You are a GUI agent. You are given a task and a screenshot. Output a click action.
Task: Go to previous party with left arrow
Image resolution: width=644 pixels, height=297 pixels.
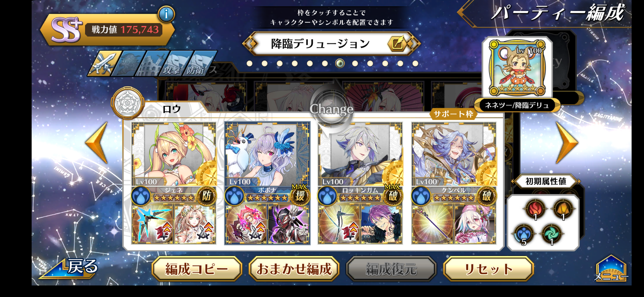(97, 143)
